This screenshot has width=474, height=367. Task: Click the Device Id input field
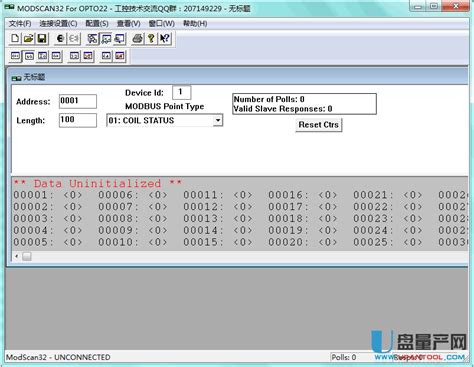click(181, 92)
